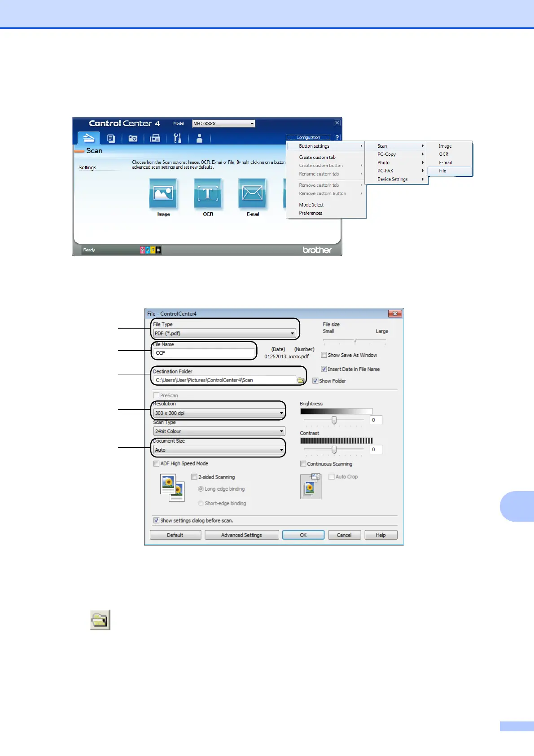Click the E-mail scan envelope icon
The image size is (534, 756).
click(x=252, y=193)
